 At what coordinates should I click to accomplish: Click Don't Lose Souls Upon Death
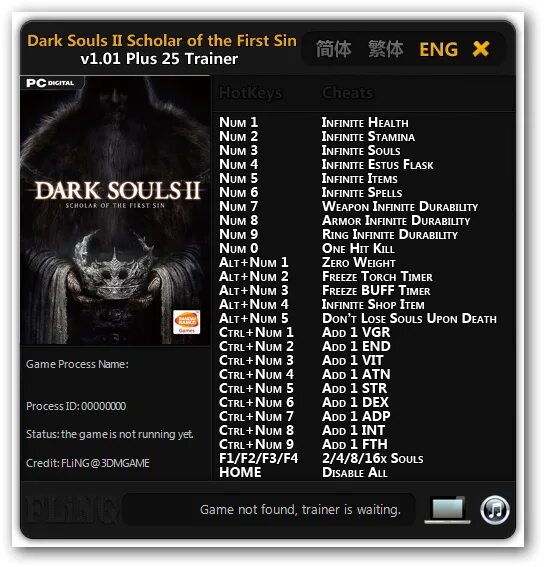coord(409,319)
